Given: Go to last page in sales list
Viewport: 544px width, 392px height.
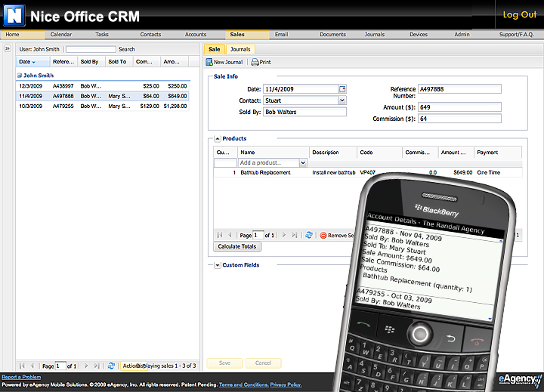Looking at the screenshot, I should click(97, 366).
